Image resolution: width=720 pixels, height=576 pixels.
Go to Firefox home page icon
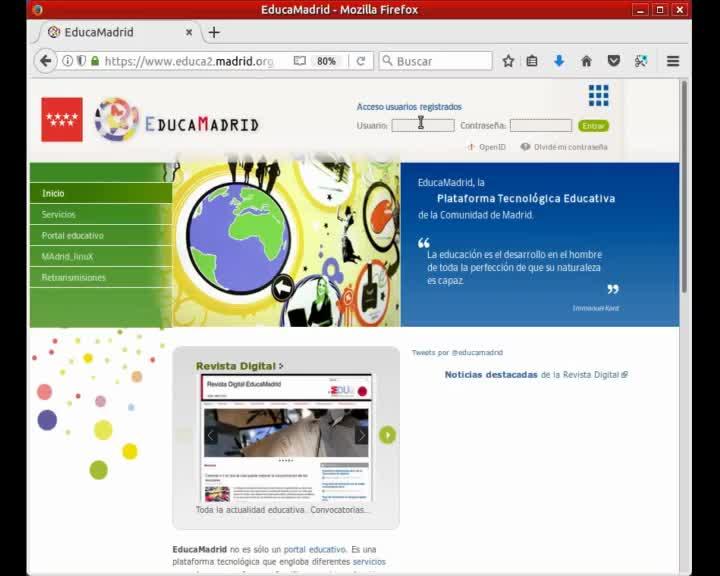[586, 61]
